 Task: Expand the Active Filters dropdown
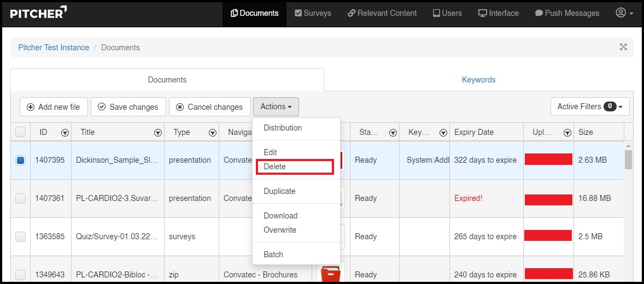pyautogui.click(x=589, y=106)
